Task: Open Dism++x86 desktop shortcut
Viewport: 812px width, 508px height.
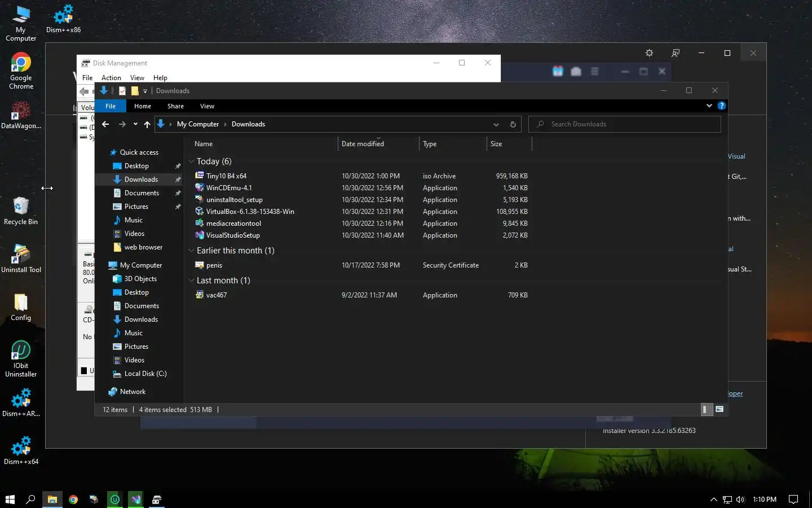Action: point(63,19)
